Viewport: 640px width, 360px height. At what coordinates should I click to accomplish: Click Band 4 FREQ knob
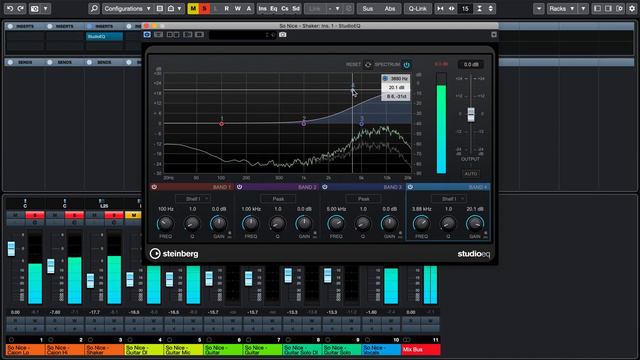pyautogui.click(x=421, y=224)
